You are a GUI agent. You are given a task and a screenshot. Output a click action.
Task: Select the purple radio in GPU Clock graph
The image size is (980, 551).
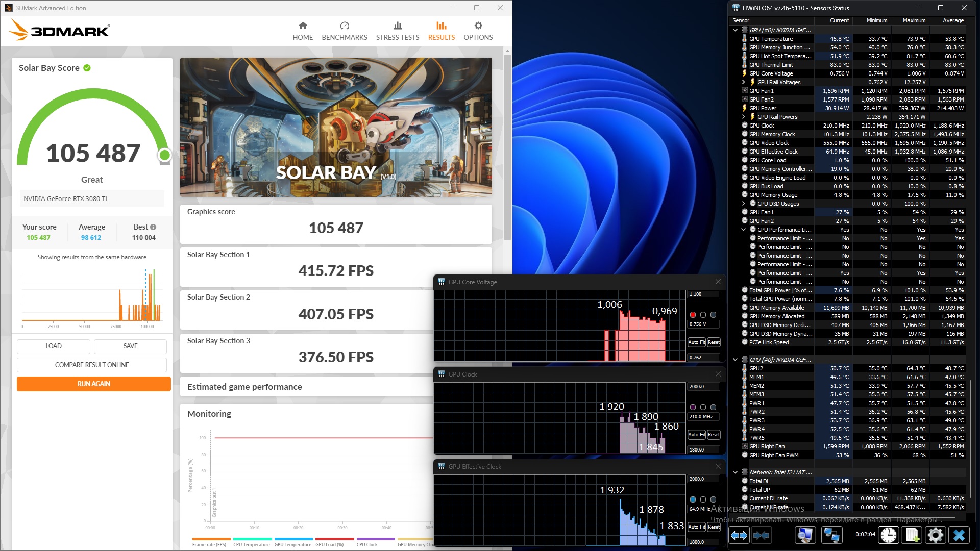click(x=693, y=407)
